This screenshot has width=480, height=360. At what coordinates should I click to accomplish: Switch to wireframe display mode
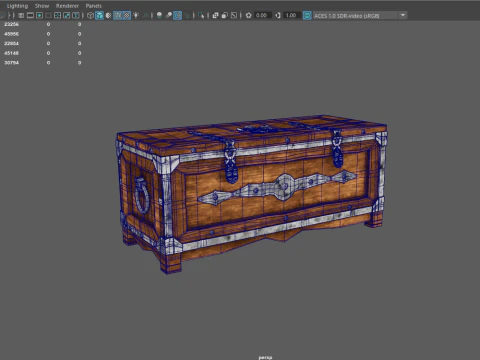[90, 15]
